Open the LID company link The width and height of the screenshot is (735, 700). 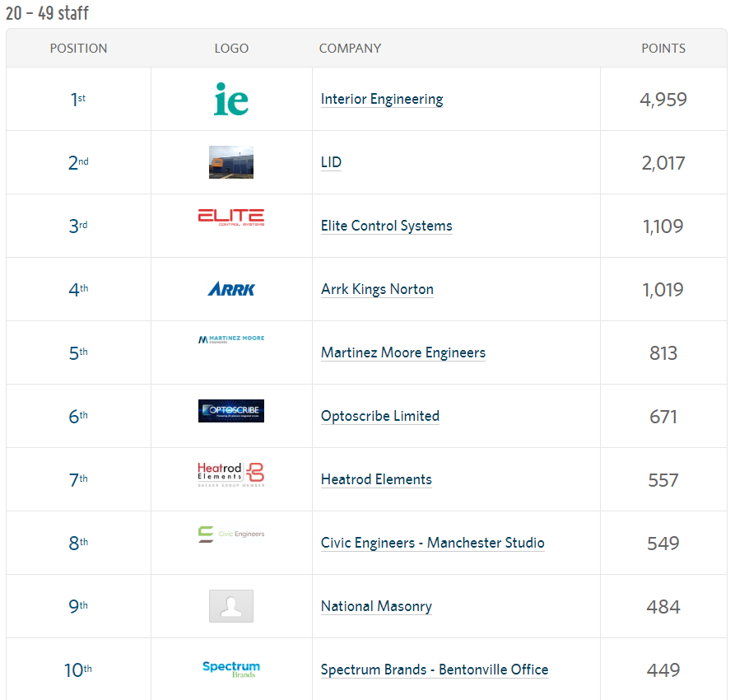[x=331, y=162]
